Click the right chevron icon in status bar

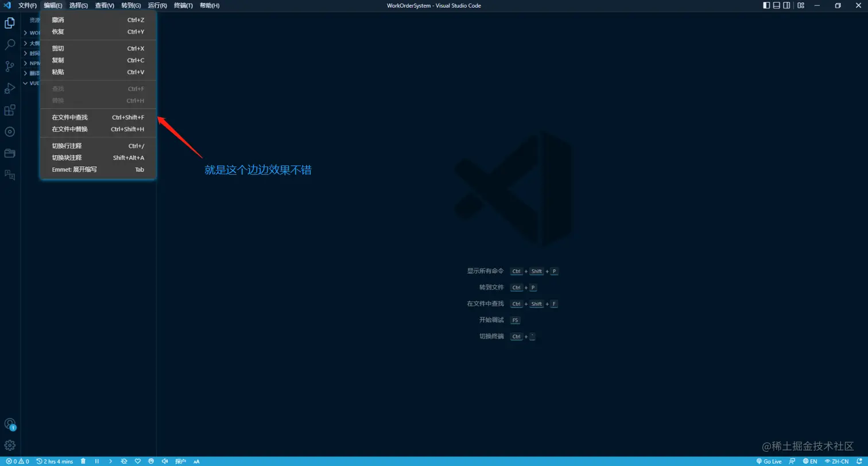tap(111, 461)
